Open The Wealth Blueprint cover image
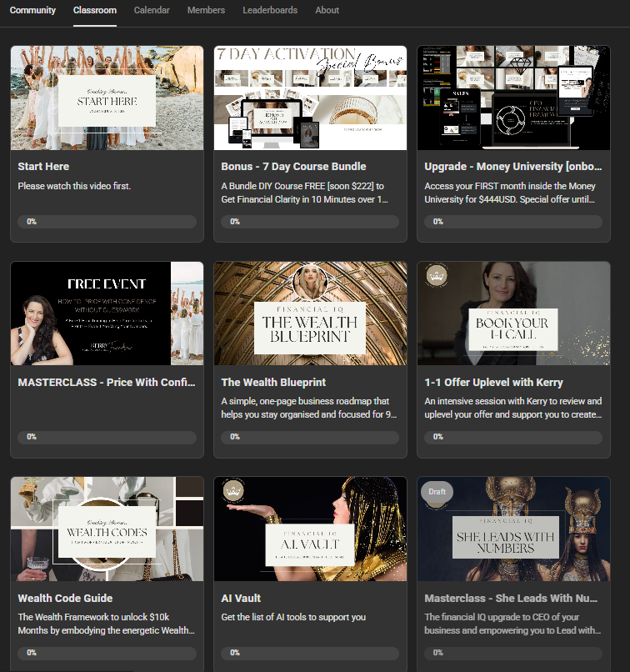This screenshot has height=672, width=630. point(310,313)
